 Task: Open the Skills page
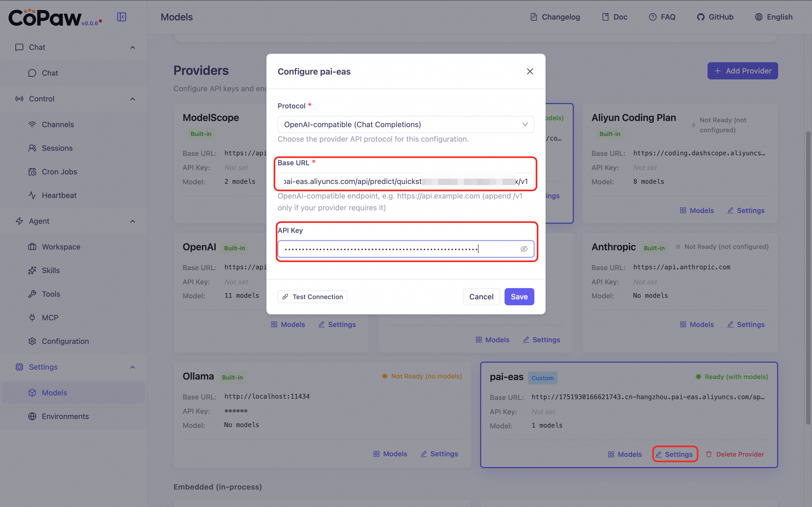coord(51,270)
